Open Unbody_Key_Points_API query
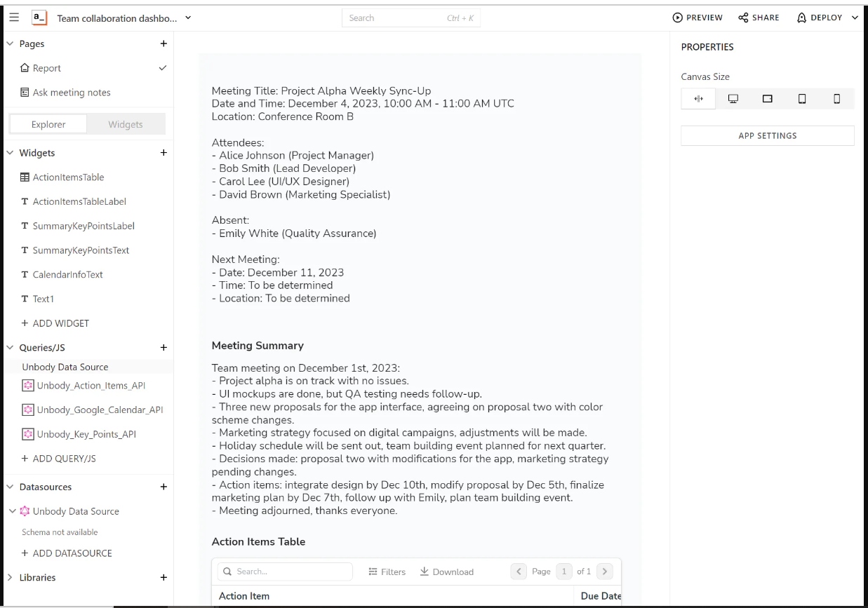 point(87,434)
